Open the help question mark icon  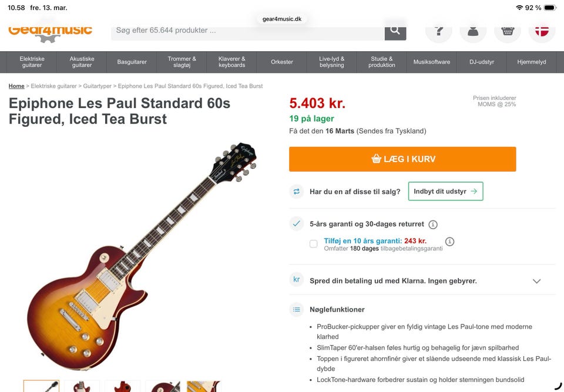[438, 31]
